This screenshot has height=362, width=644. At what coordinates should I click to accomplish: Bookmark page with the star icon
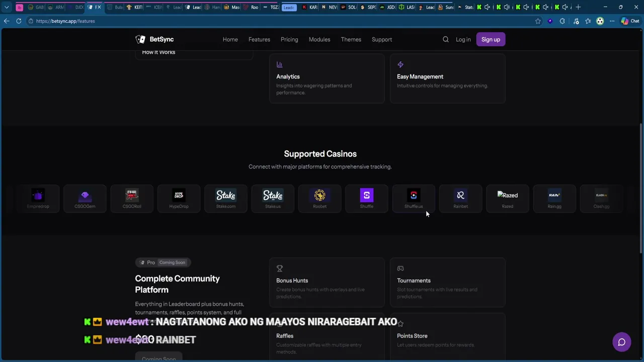point(538,21)
